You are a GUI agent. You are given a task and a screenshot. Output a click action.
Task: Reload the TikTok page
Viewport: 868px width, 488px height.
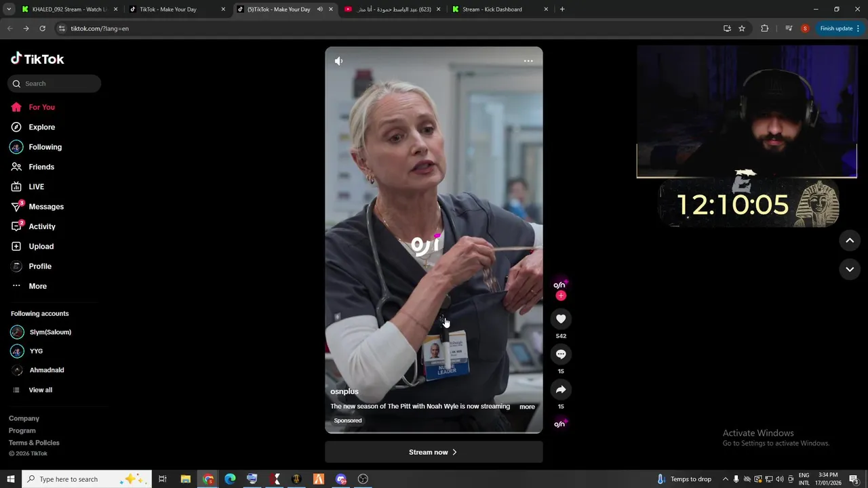[42, 28]
